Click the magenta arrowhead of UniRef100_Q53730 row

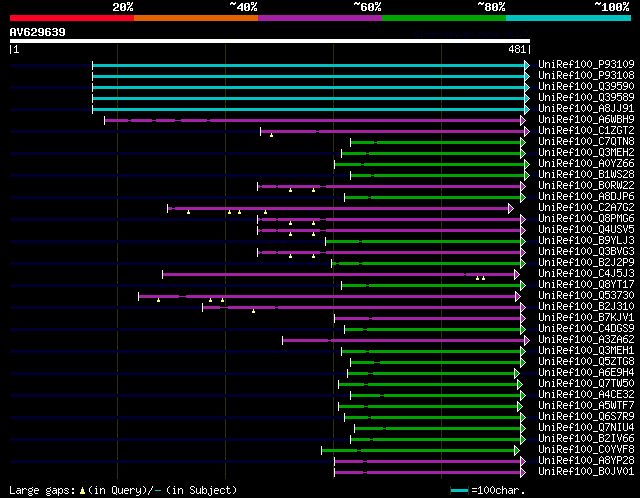click(518, 296)
